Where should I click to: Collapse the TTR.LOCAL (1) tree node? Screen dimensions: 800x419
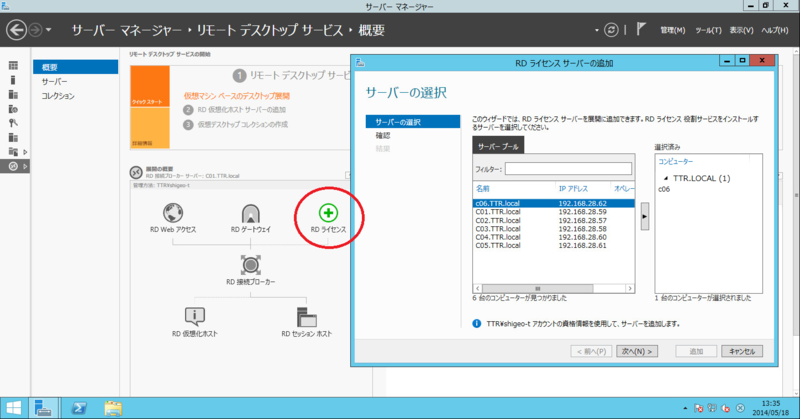click(665, 178)
